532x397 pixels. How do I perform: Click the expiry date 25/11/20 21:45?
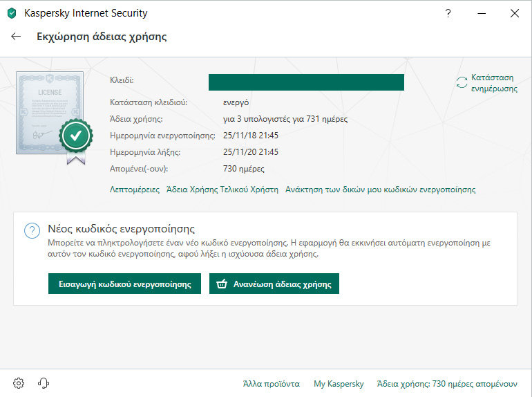251,151
